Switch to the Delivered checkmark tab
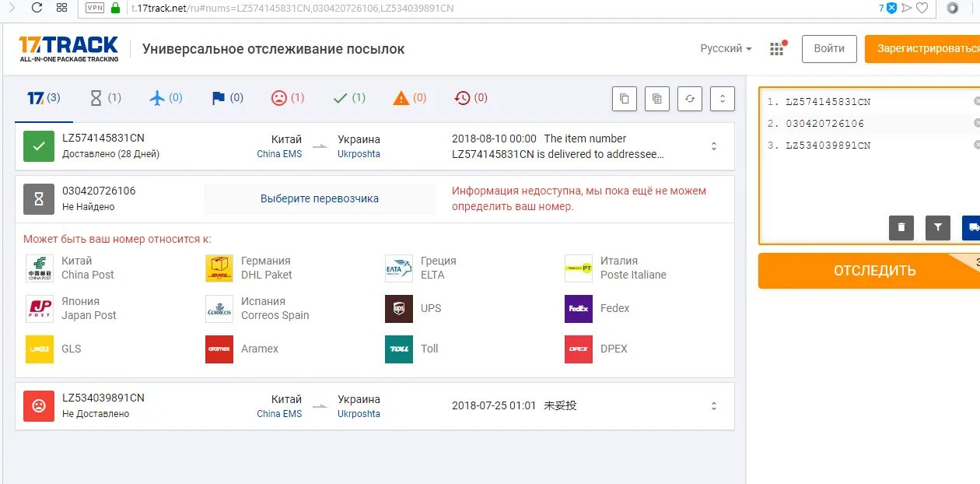Screen dimensions: 980x484 348,98
